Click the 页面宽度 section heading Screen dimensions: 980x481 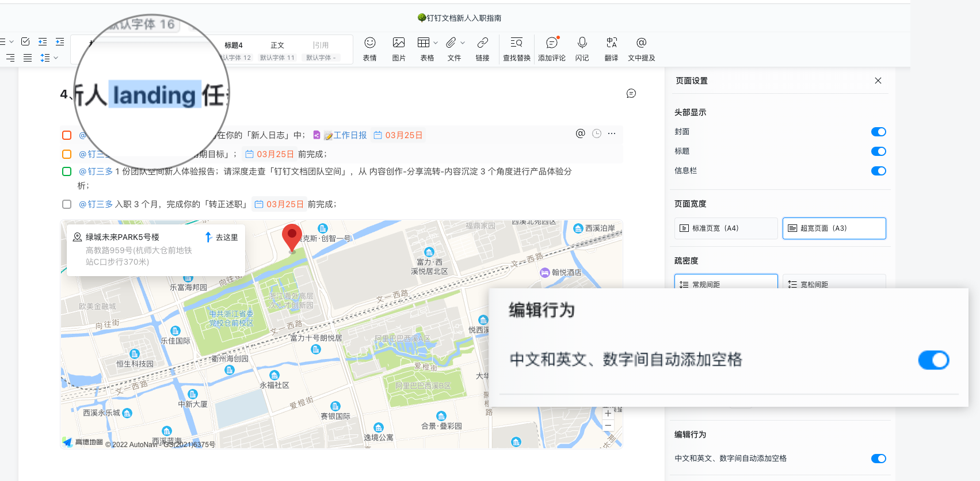click(690, 204)
